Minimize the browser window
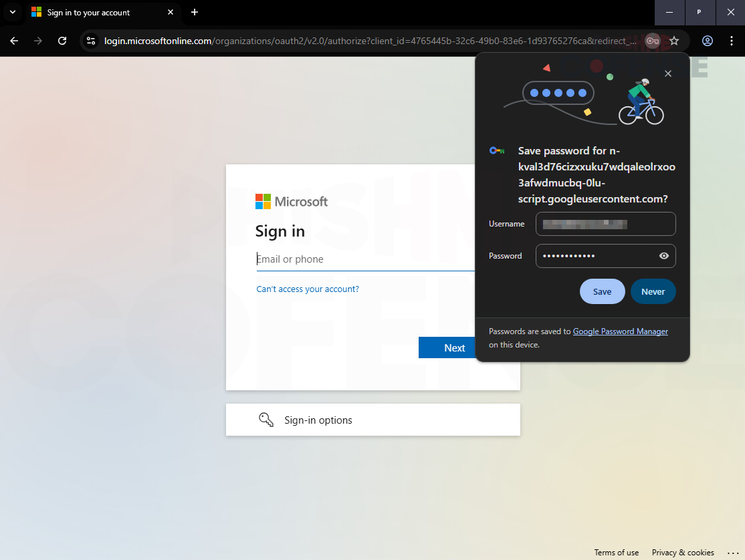The width and height of the screenshot is (745, 560). pos(669,12)
